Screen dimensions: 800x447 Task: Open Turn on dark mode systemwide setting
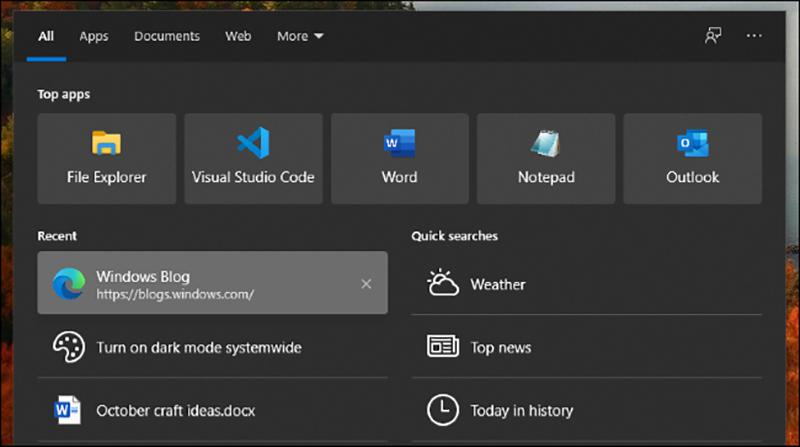click(198, 347)
